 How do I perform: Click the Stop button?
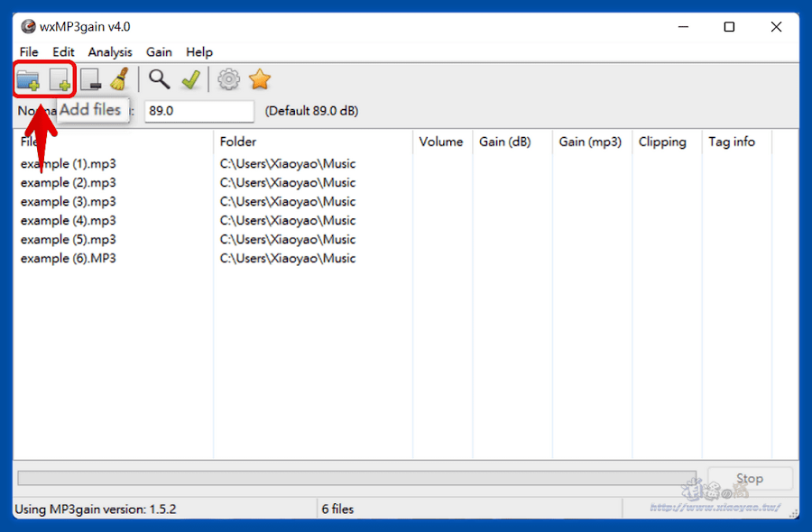(750, 479)
